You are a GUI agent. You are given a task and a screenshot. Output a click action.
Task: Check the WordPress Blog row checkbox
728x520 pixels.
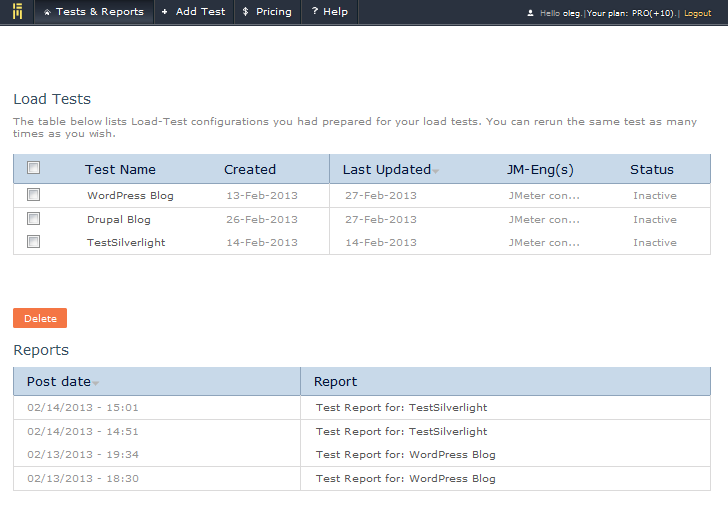tap(33, 195)
